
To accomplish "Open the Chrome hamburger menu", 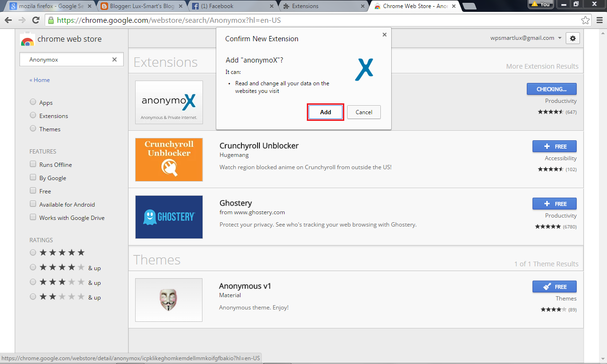I will (x=599, y=20).
